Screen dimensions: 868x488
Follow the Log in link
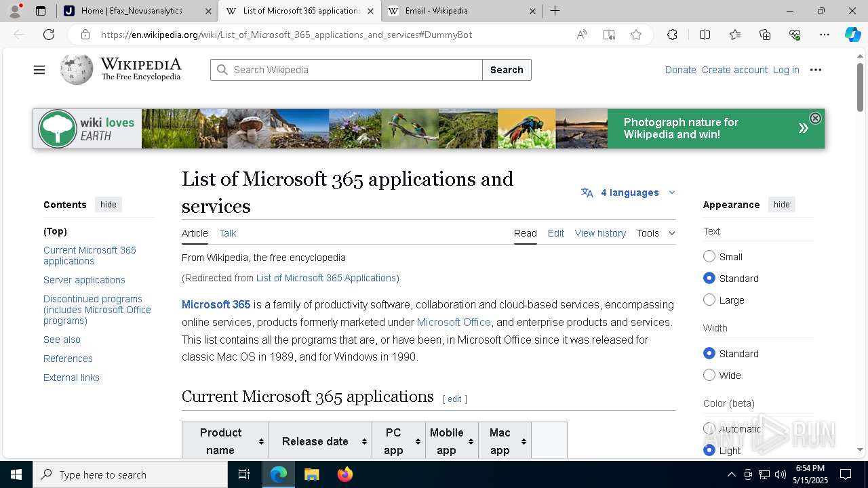(786, 70)
